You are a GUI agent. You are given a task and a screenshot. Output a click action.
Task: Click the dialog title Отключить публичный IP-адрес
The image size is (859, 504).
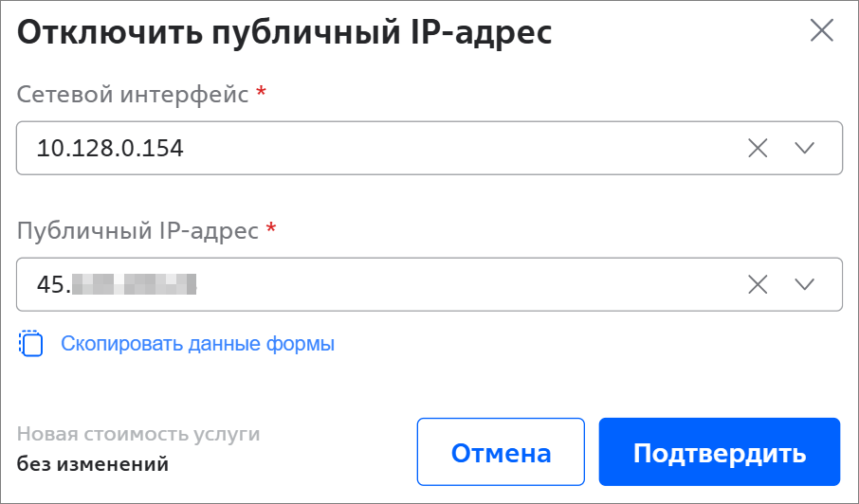[x=284, y=32]
